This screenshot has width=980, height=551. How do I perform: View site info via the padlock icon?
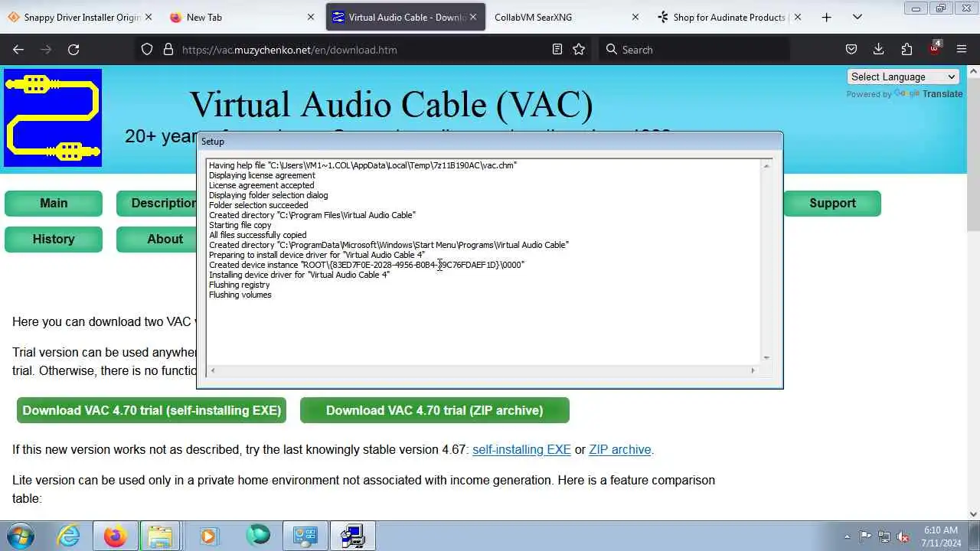click(168, 50)
